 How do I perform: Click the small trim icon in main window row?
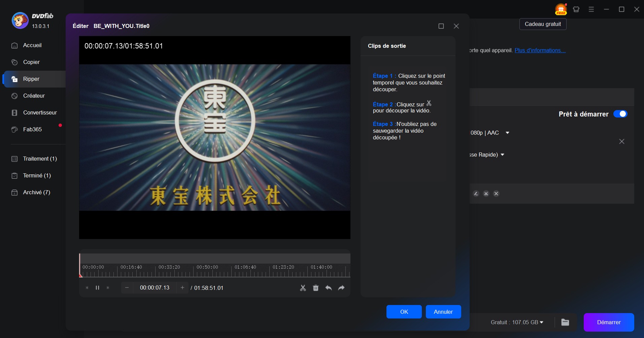(486, 194)
